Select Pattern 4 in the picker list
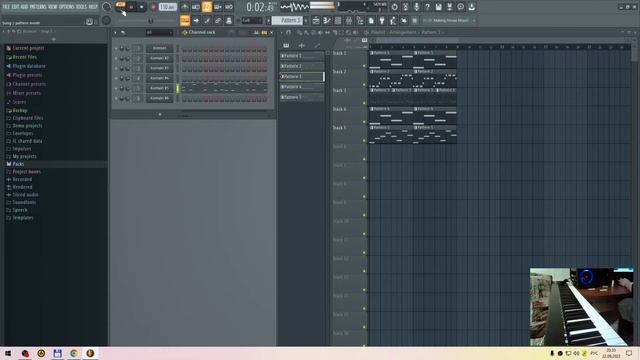The image size is (640, 360). (302, 87)
